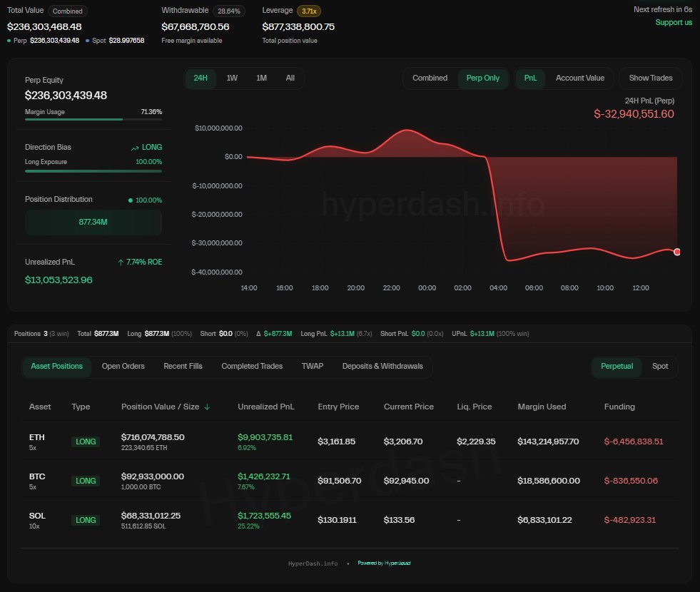Switch positions table to Spot
This screenshot has width=700, height=592.
(660, 367)
